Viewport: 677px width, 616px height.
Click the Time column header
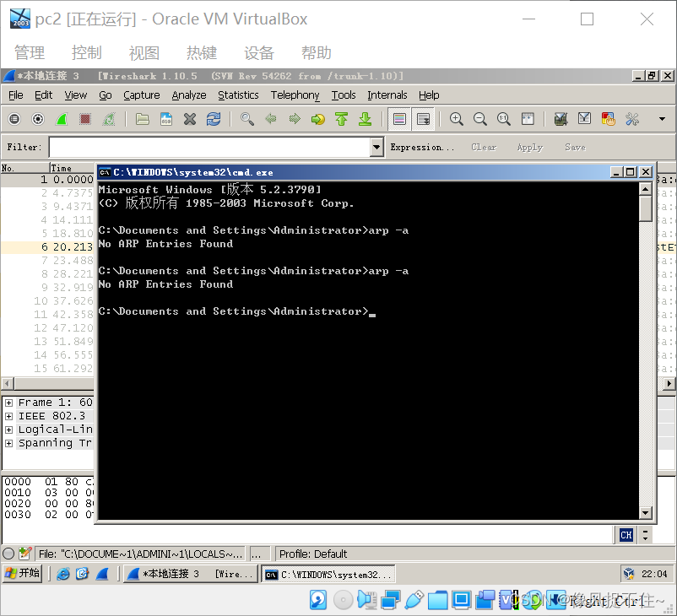pyautogui.click(x=72, y=168)
